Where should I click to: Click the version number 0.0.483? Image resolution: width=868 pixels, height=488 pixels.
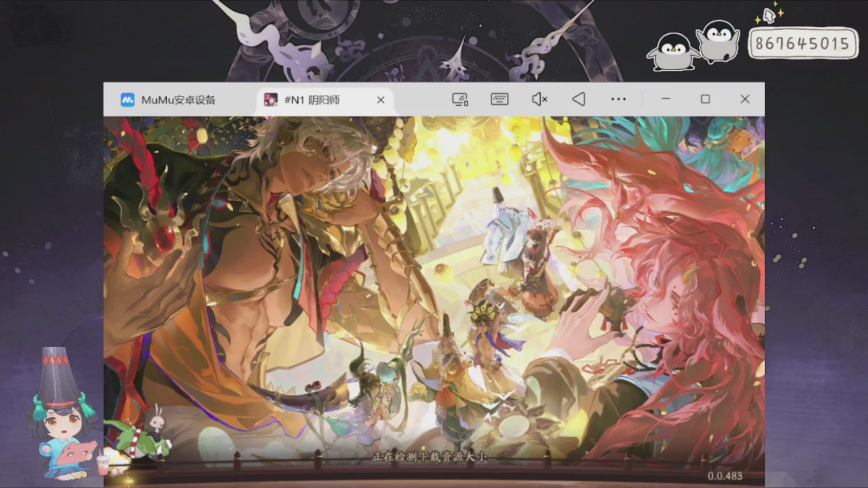pyautogui.click(x=725, y=476)
